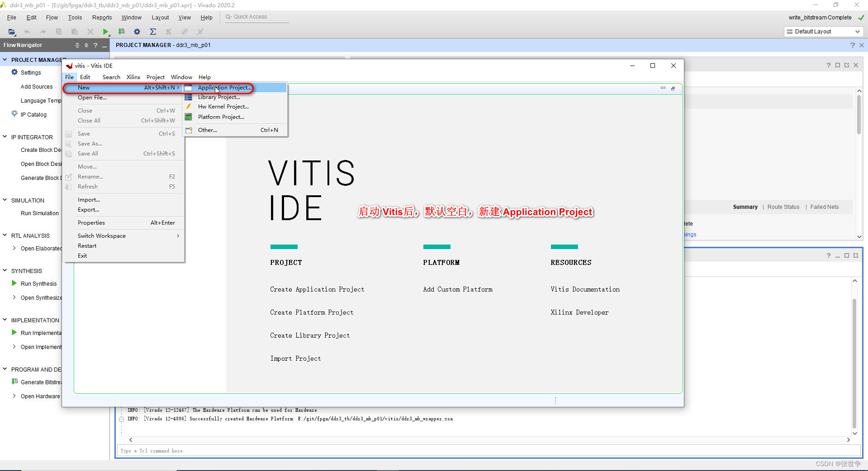Screen dimensions: 868x471
Task: Open the Xilinx menu in Vitis IDE
Action: click(133, 77)
